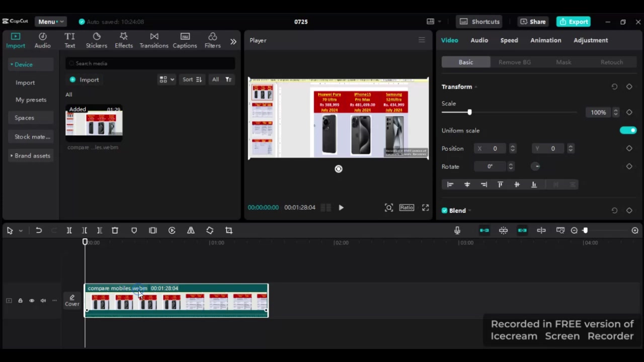The height and width of the screenshot is (362, 644).
Task: Toggle main track magnet in timeline toolbar
Action: coord(484,230)
